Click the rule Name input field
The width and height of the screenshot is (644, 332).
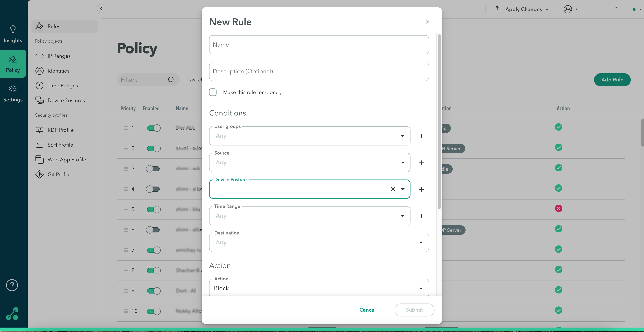coord(319,45)
